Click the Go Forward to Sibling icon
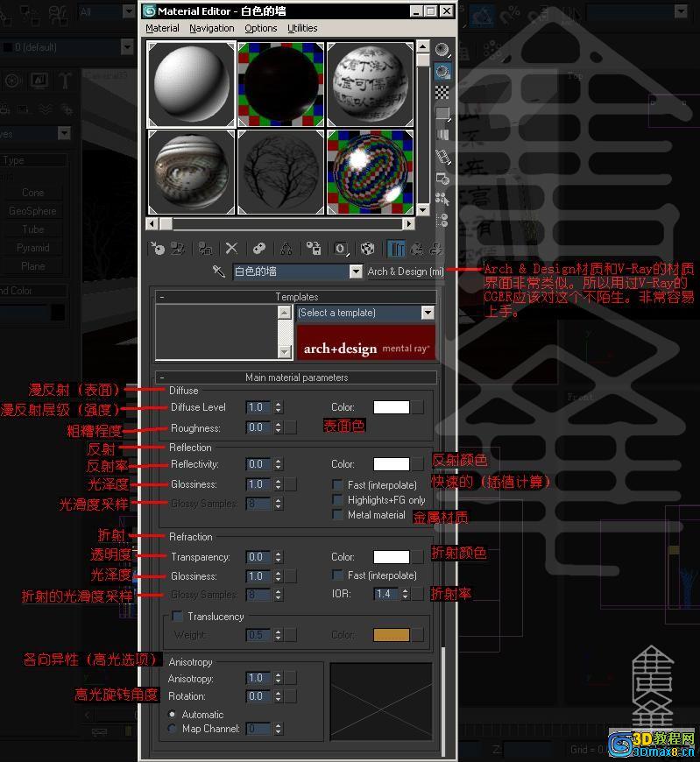This screenshot has height=762, width=700. pos(435,249)
